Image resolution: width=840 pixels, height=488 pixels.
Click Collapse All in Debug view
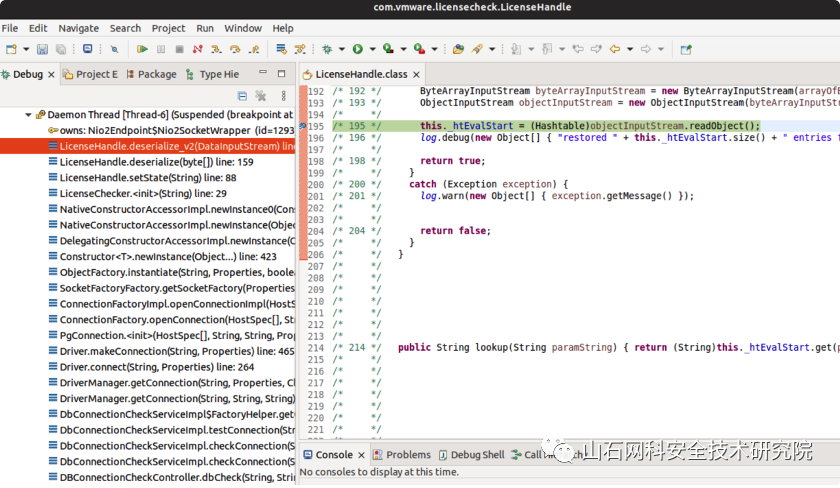(242, 96)
